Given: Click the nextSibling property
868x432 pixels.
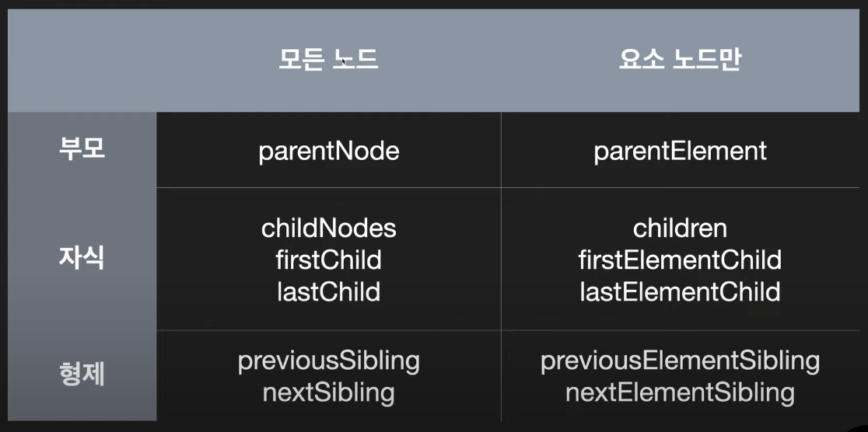Looking at the screenshot, I should [x=329, y=393].
